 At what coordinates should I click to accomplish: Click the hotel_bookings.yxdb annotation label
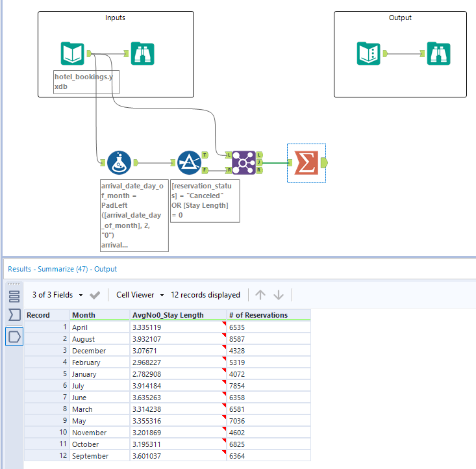pos(86,82)
